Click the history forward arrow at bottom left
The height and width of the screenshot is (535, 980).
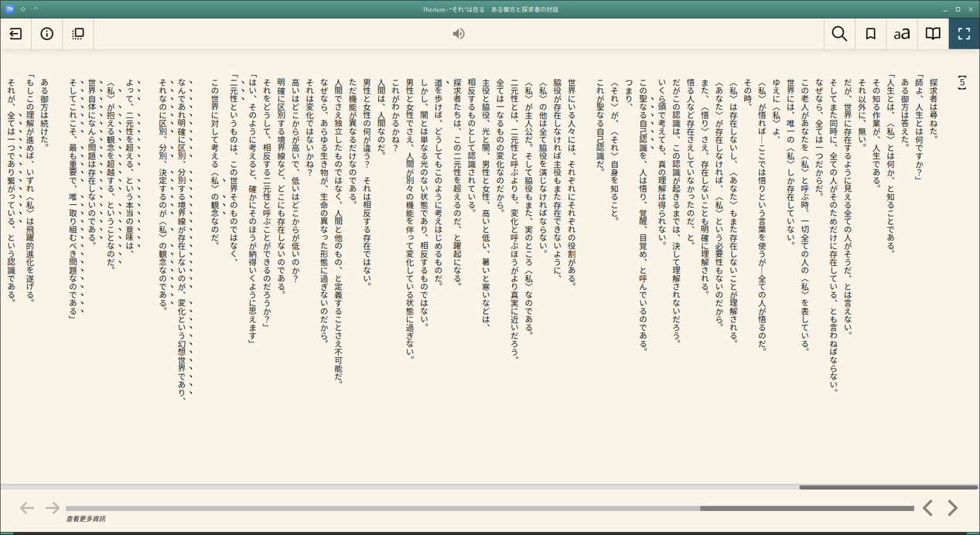coord(52,508)
